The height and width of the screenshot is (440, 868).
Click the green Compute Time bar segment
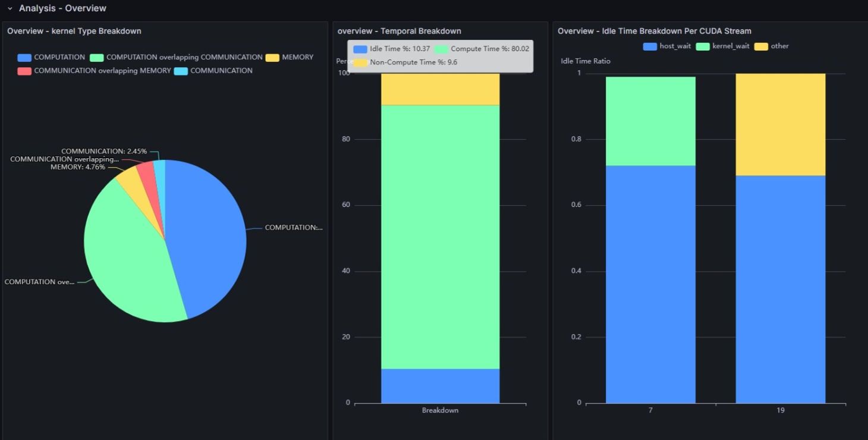[x=440, y=238]
